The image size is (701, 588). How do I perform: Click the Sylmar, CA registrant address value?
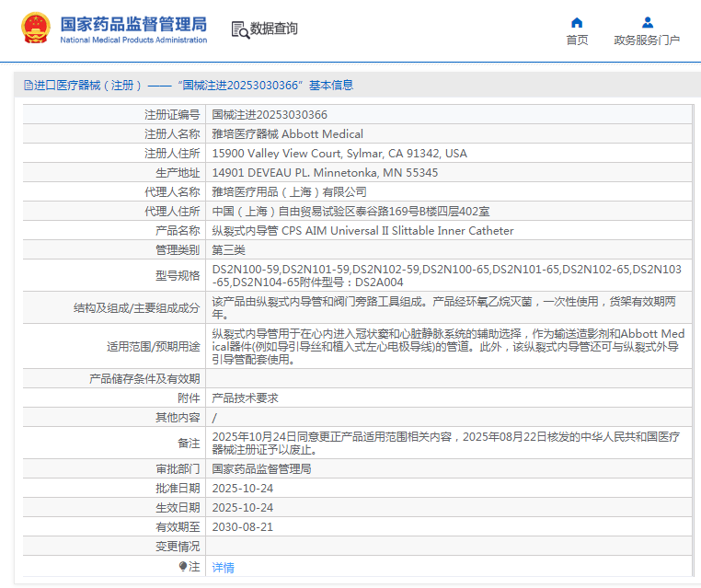339,154
